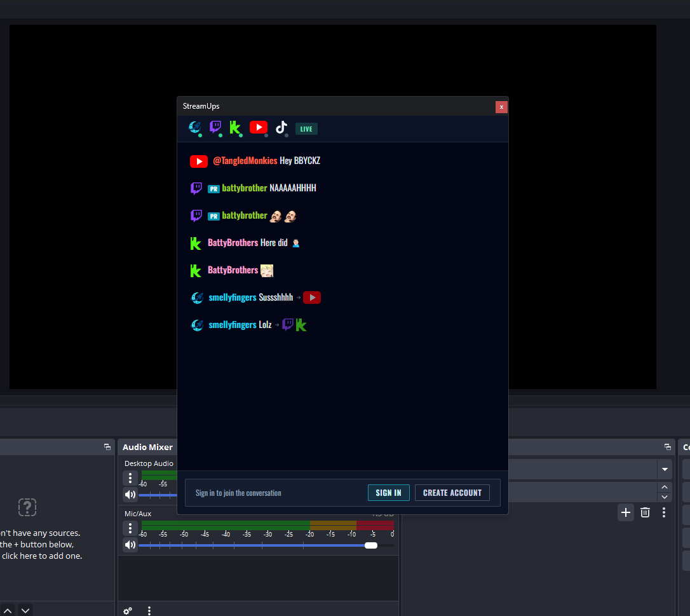
Task: Remove transition with the trash icon
Action: click(x=645, y=512)
